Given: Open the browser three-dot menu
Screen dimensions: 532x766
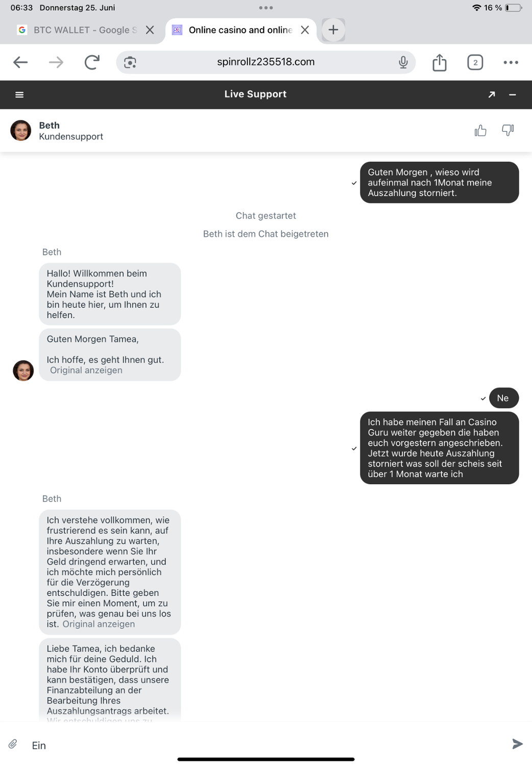Looking at the screenshot, I should pos(511,62).
